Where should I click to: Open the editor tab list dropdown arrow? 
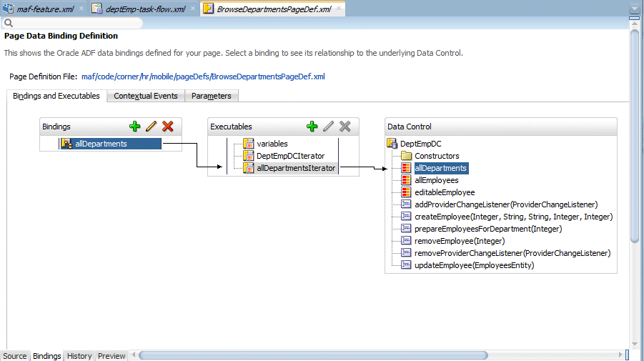pyautogui.click(x=635, y=8)
